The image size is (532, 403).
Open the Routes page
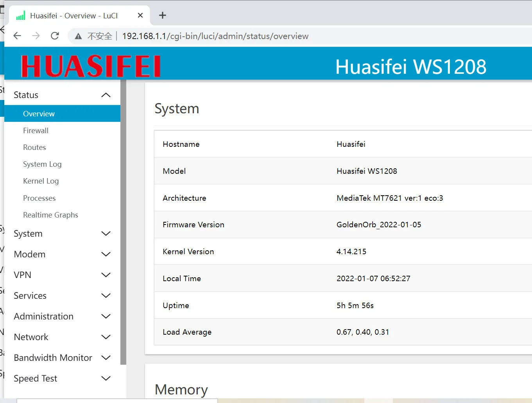34,147
